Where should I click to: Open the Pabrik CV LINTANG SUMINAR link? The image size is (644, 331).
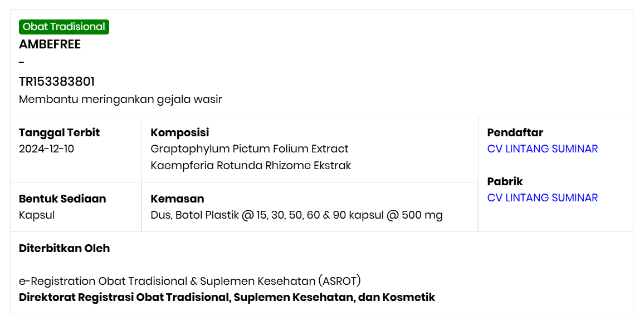pos(542,197)
